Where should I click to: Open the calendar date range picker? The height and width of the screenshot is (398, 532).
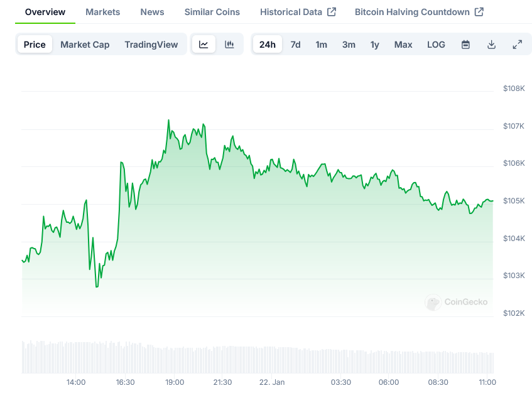point(465,45)
